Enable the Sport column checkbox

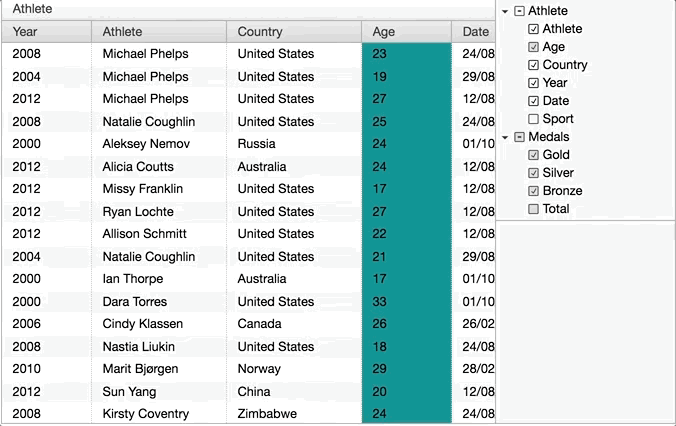533,119
